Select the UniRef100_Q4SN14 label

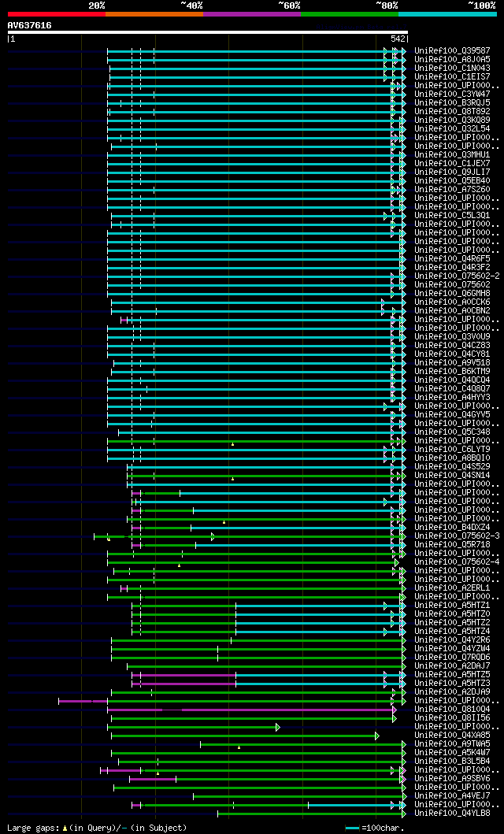tap(453, 476)
